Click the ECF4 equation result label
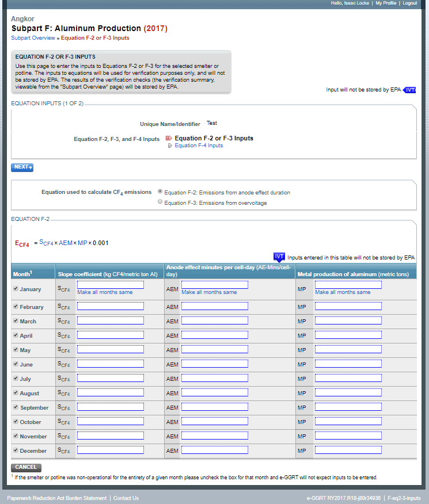The width and height of the screenshot is (429, 504). pos(22,243)
